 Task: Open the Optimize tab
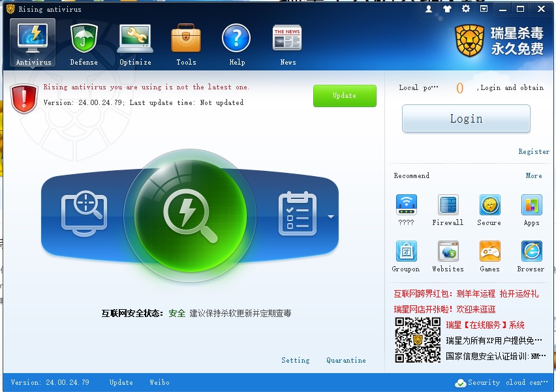(x=135, y=44)
